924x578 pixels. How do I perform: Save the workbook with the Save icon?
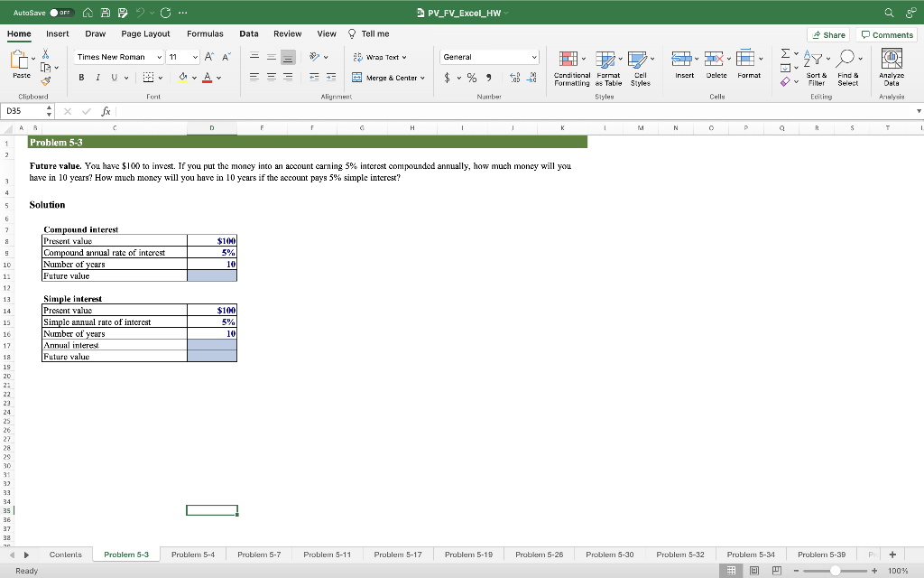[106, 13]
